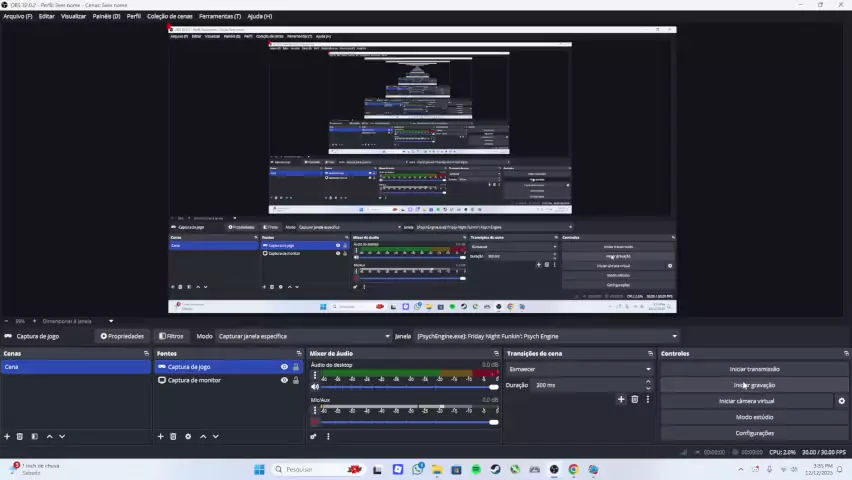Remove the selected scene with trash icon
Image resolution: width=852 pixels, height=480 pixels.
pyautogui.click(x=19, y=436)
